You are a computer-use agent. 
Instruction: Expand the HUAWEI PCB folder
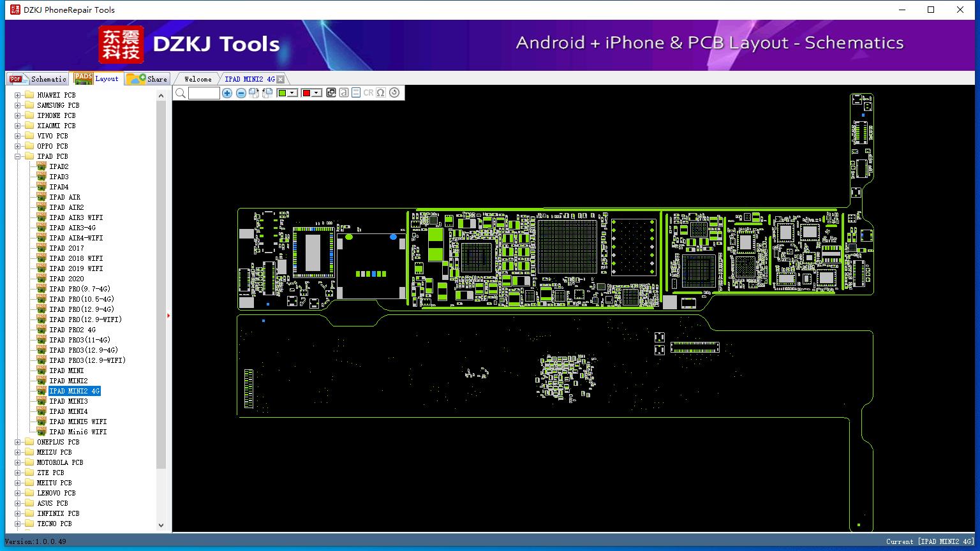[18, 95]
